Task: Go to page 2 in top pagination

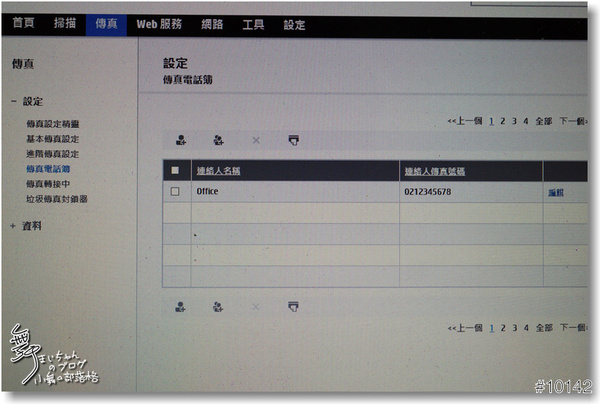Action: (x=503, y=121)
